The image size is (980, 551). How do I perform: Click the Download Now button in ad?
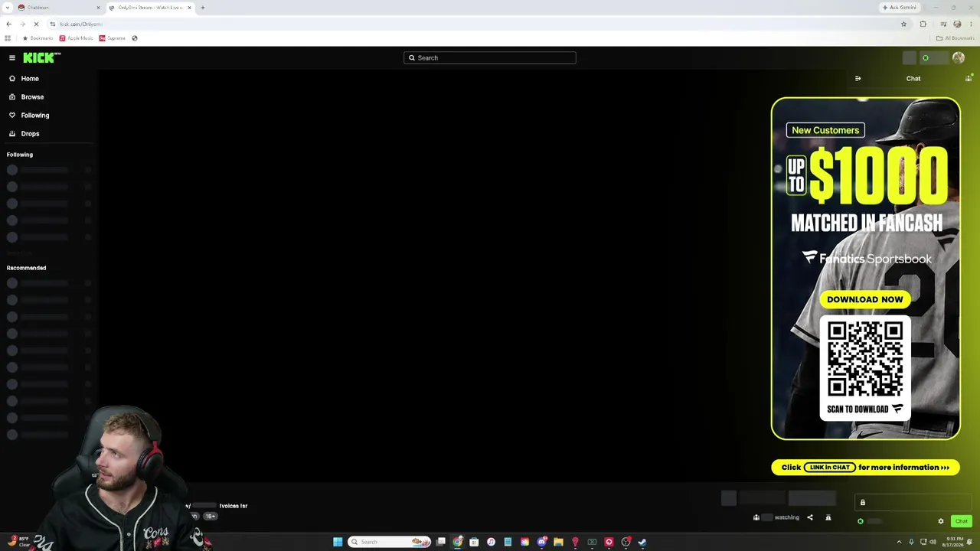(864, 299)
